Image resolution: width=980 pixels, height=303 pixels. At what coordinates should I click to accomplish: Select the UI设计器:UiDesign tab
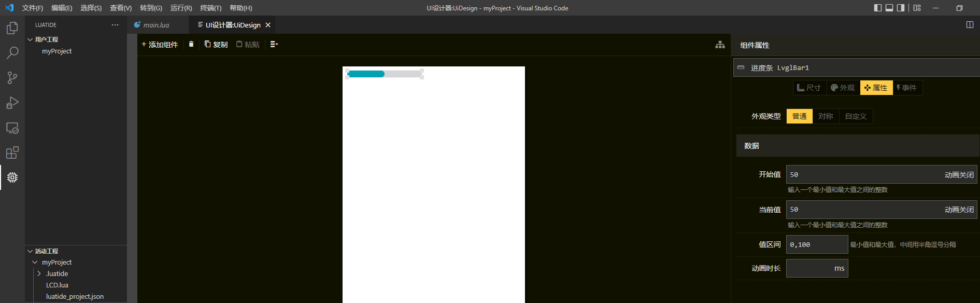pyautogui.click(x=233, y=25)
